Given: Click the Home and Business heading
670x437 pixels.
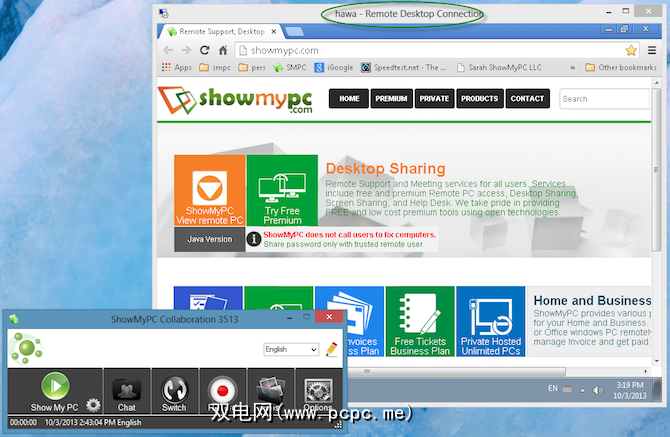Looking at the screenshot, I should pos(592,300).
